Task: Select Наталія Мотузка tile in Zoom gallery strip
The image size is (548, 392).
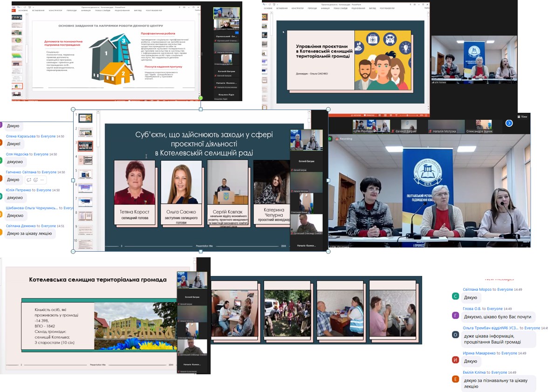Action: coord(446,127)
